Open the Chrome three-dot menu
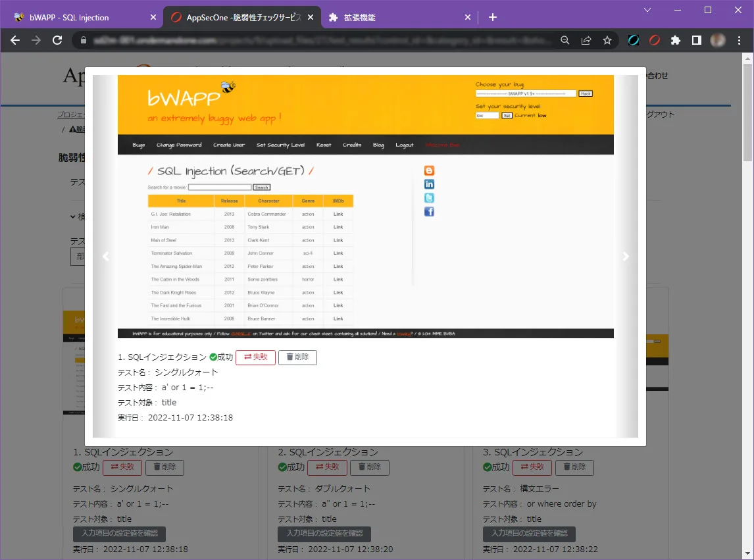The width and height of the screenshot is (754, 560). coord(739,40)
